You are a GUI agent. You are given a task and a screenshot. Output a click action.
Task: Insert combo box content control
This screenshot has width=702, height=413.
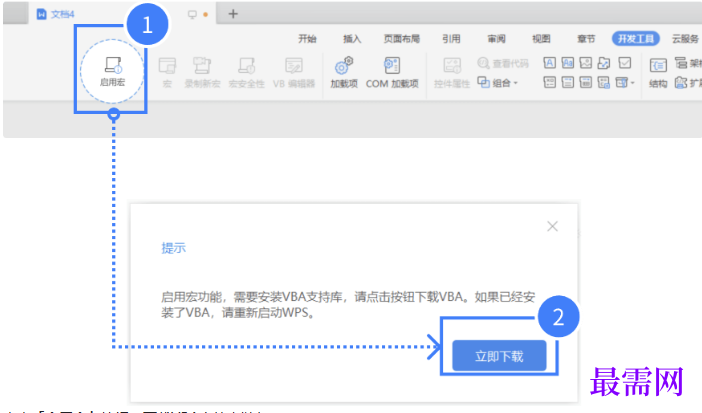pyautogui.click(x=549, y=82)
